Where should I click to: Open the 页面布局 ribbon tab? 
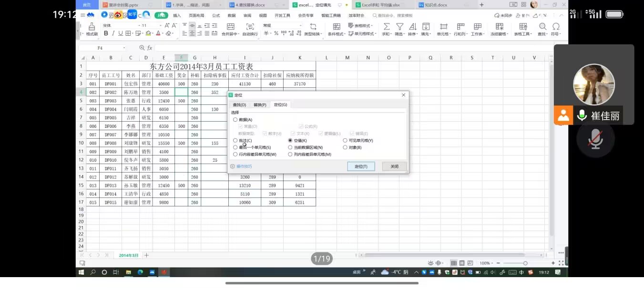coord(196,16)
